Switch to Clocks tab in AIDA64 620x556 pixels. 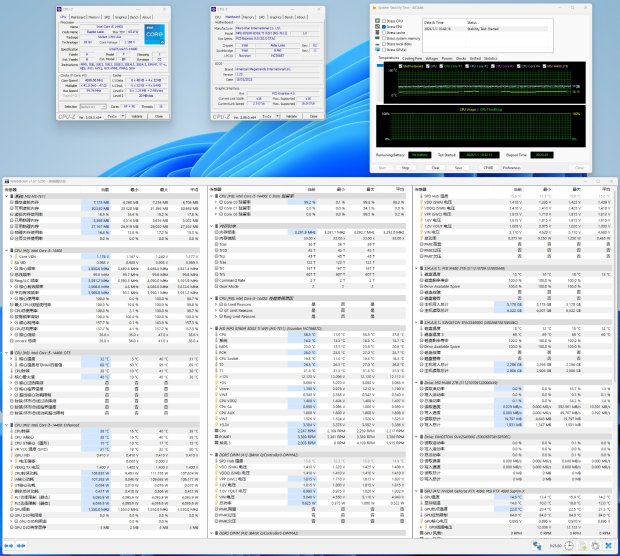coord(461,58)
